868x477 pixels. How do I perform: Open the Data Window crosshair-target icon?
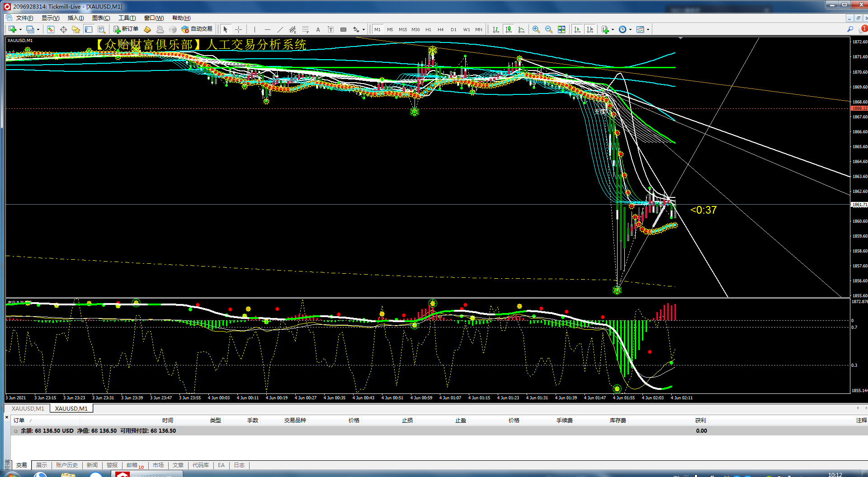[63, 29]
